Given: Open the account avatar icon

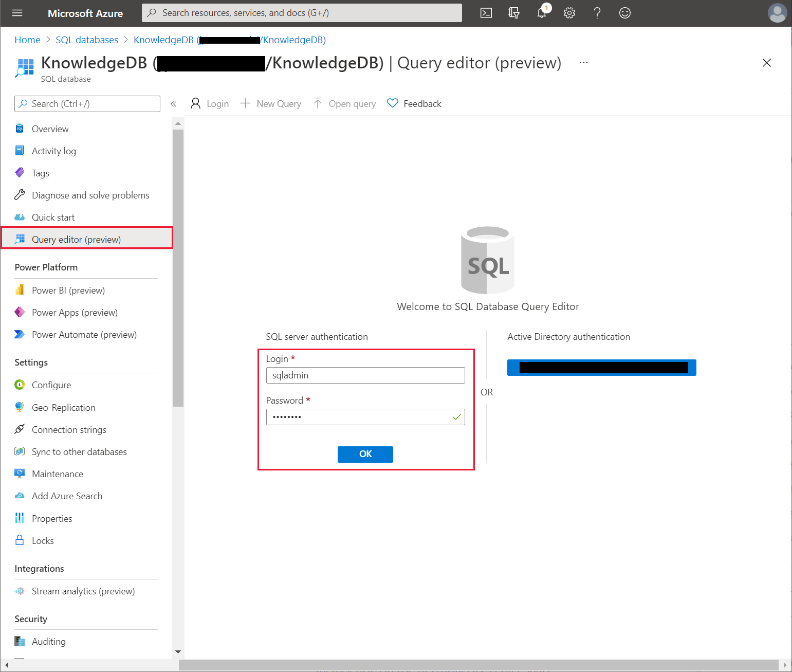Looking at the screenshot, I should 777,13.
